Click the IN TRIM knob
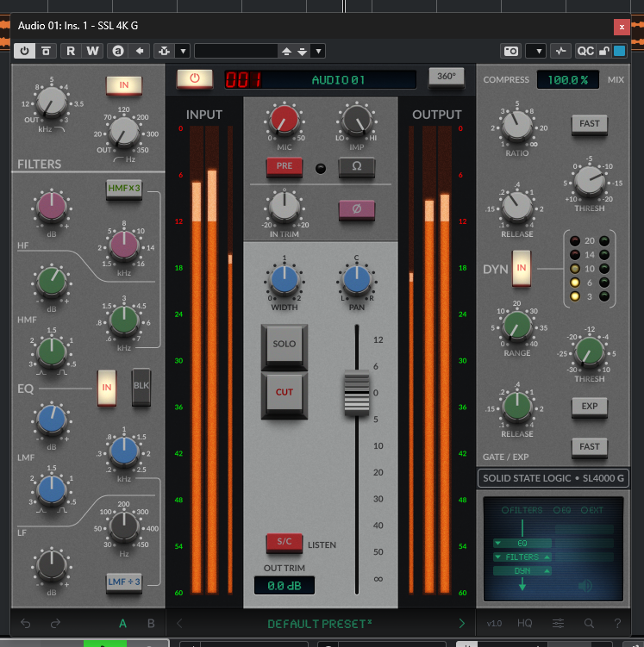The width and height of the screenshot is (644, 647). [284, 206]
